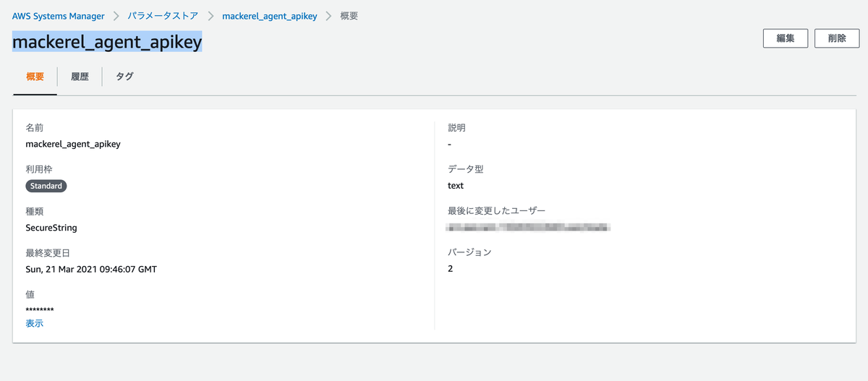Click the 編集 button

click(x=786, y=38)
